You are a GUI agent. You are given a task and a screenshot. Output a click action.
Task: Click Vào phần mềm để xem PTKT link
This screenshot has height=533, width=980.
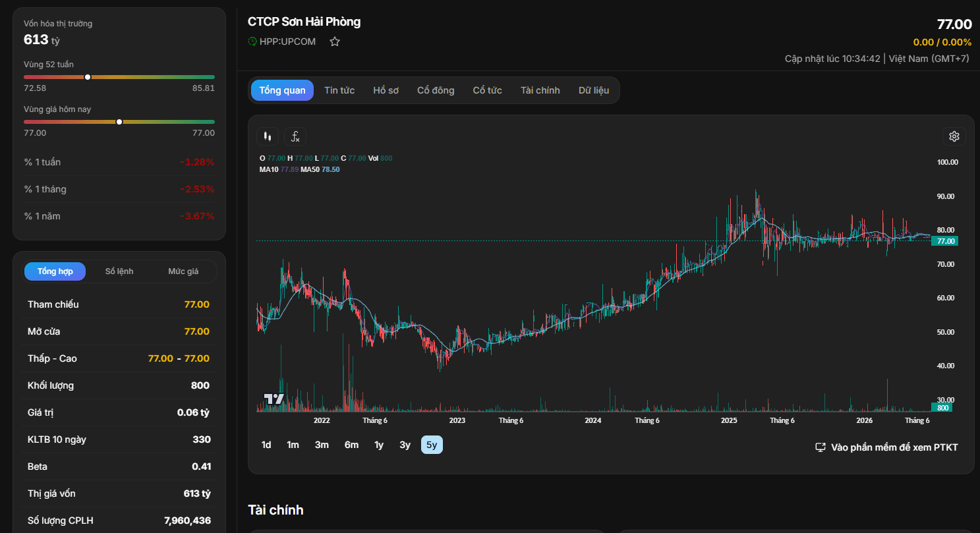point(894,447)
